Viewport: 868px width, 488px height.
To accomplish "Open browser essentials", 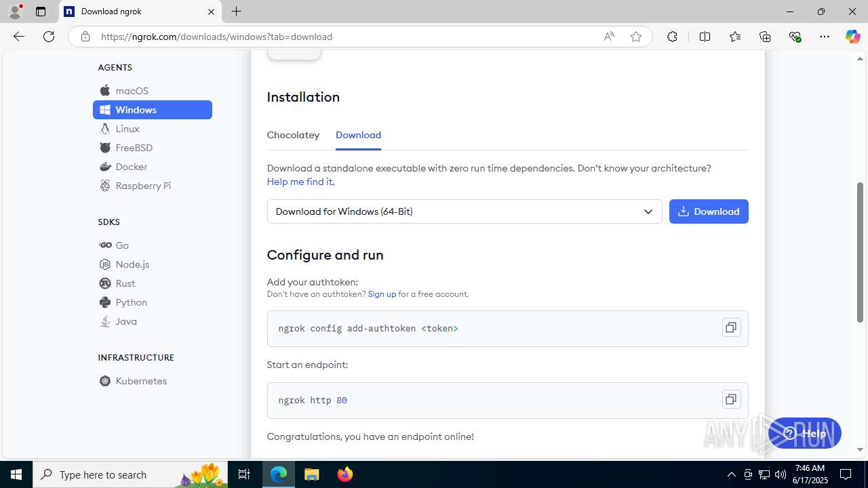I will coord(795,37).
